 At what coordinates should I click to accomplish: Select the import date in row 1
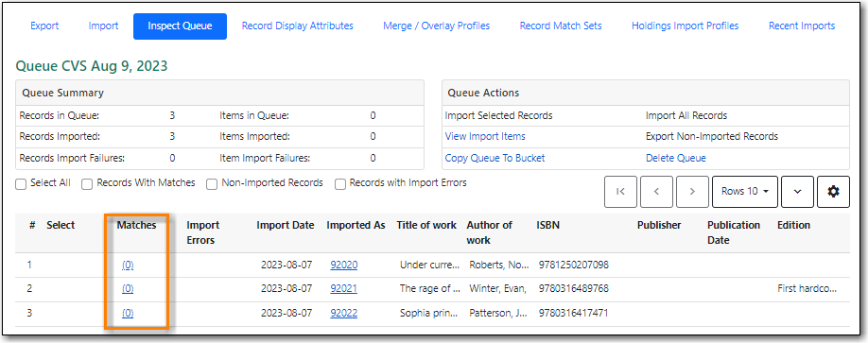286,265
